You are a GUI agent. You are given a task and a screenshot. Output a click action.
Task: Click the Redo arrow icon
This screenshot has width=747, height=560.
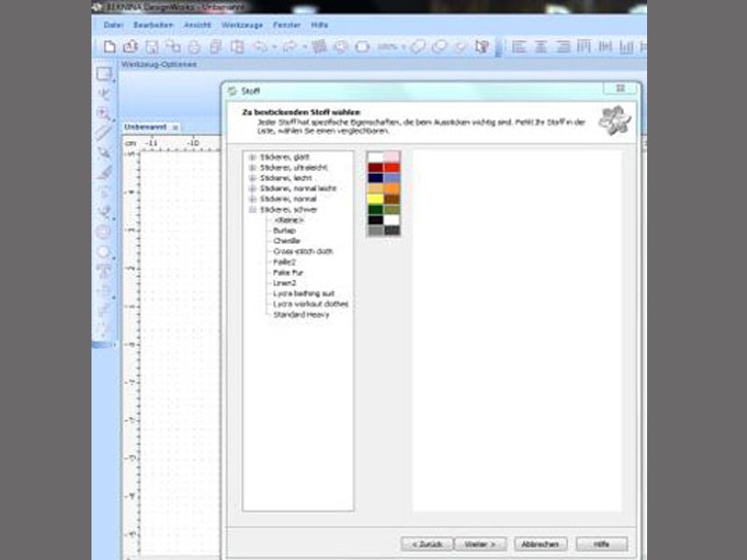(289, 47)
